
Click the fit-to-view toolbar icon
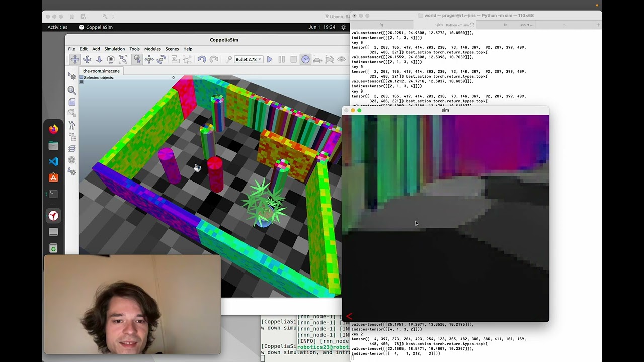pyautogui.click(x=123, y=59)
